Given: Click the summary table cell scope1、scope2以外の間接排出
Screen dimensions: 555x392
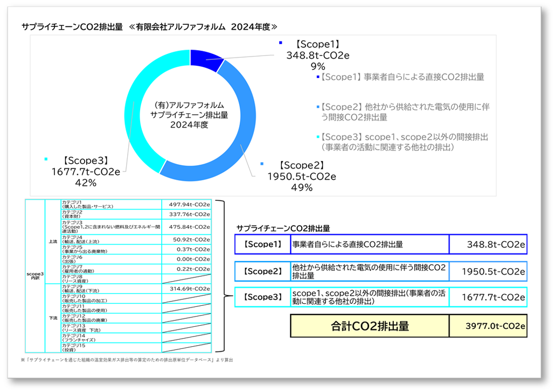Looking at the screenshot, I should coord(370,297).
